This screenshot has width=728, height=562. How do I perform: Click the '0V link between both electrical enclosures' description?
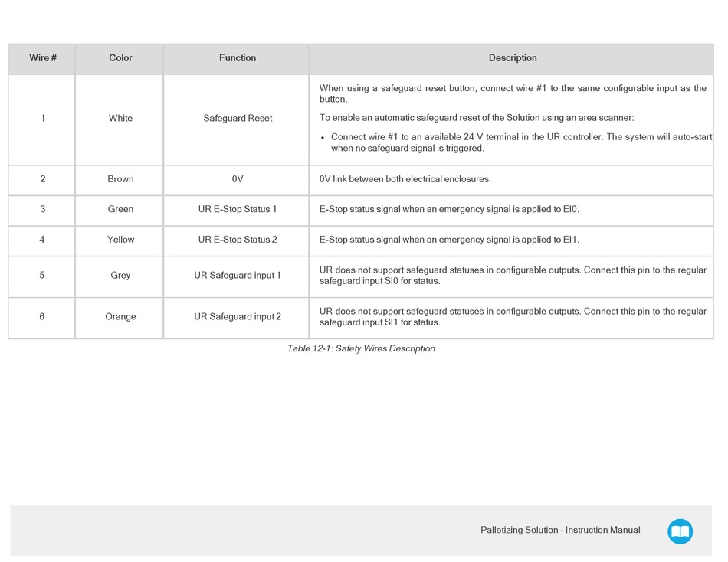[405, 179]
